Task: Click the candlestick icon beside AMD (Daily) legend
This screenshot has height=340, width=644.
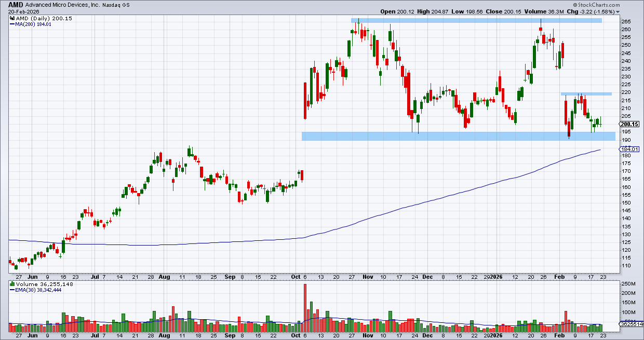Action: point(12,18)
